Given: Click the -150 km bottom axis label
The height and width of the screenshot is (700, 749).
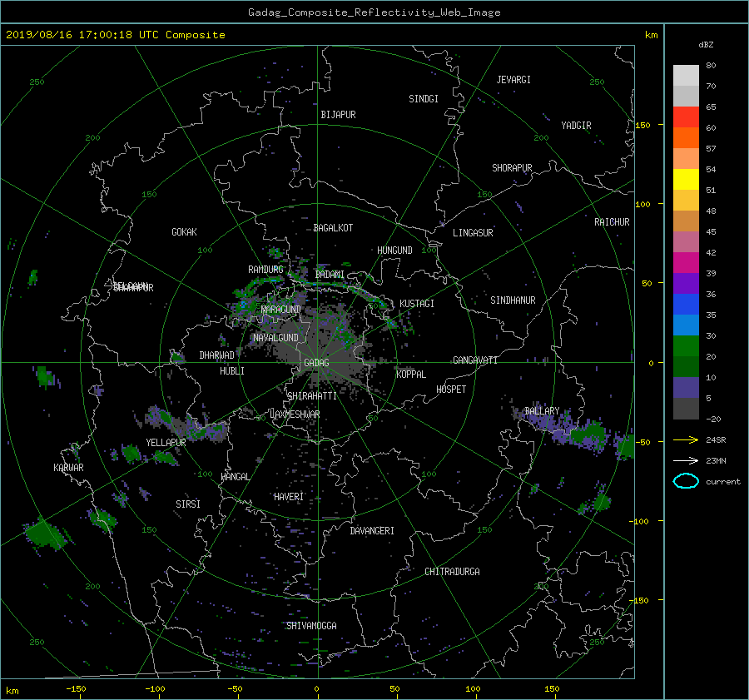Looking at the screenshot, I should [x=76, y=688].
